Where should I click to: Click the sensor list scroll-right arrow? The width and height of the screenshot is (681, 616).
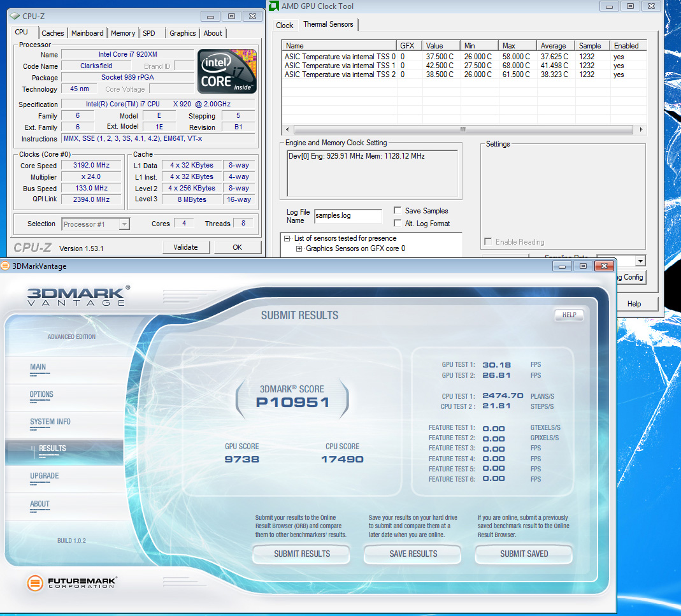tap(641, 129)
